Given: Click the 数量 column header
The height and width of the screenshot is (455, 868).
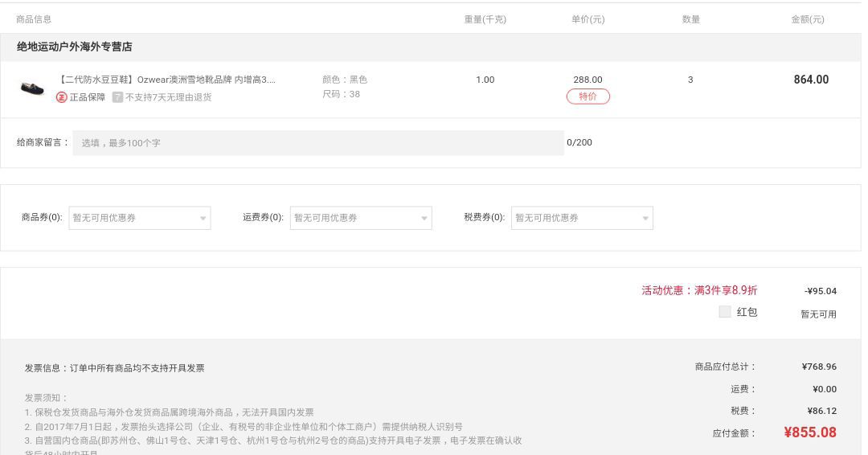Looking at the screenshot, I should pyautogui.click(x=691, y=19).
